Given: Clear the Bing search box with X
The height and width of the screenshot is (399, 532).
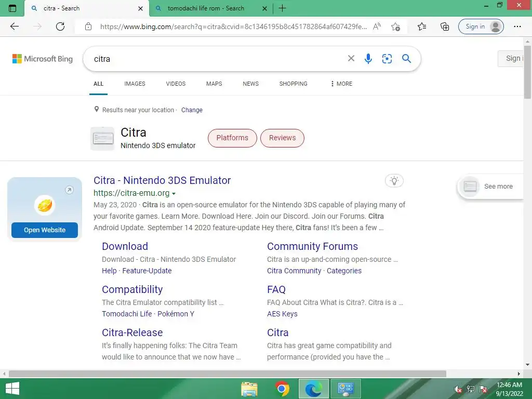Looking at the screenshot, I should click(x=351, y=58).
